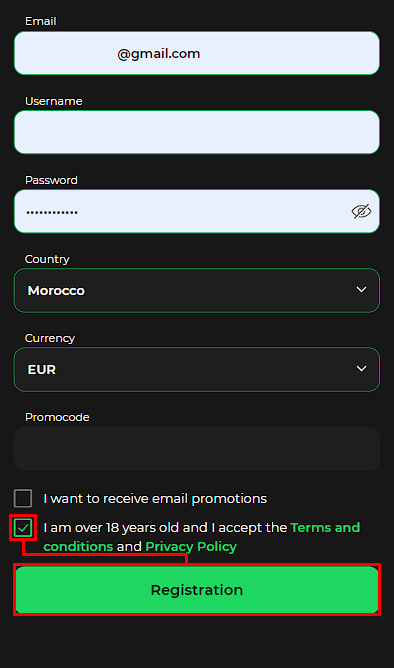Viewport: 394px width, 668px height.
Task: Uncheck the over 18 years old checkbox
Action: [23, 528]
